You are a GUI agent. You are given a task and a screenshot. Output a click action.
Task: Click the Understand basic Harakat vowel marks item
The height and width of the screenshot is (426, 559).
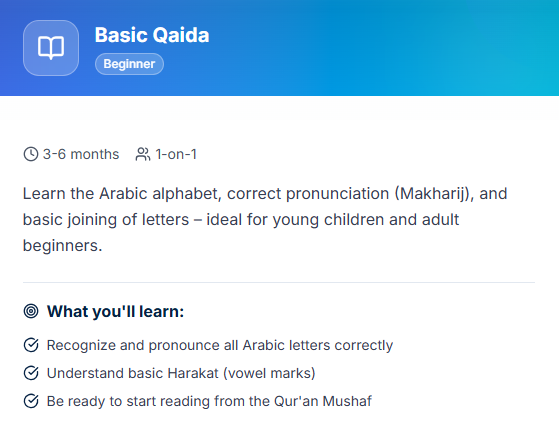[181, 373]
